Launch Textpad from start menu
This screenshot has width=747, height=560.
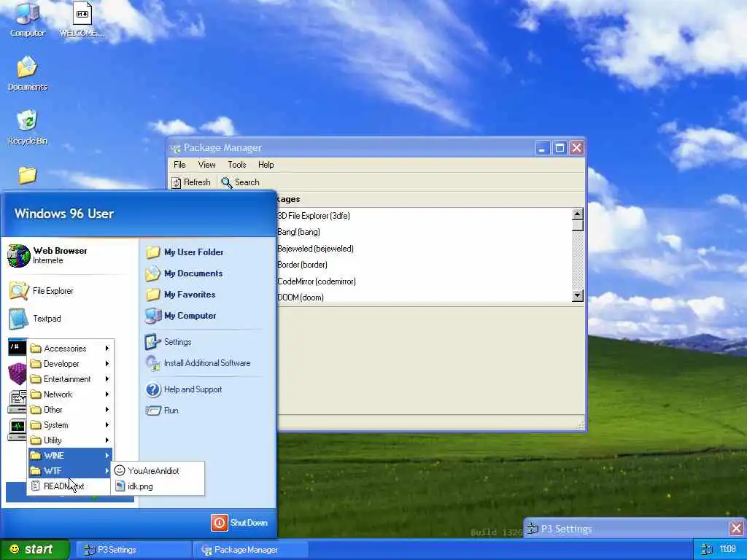click(69, 319)
